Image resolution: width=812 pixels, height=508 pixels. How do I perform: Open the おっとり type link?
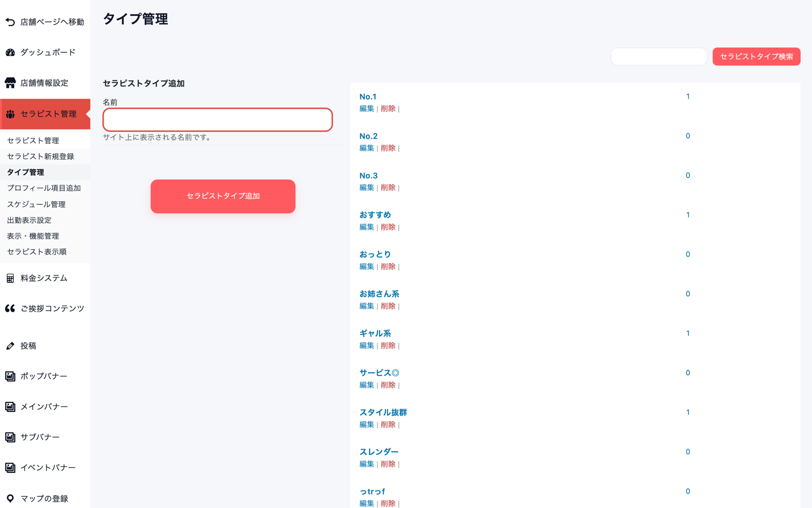coord(375,255)
